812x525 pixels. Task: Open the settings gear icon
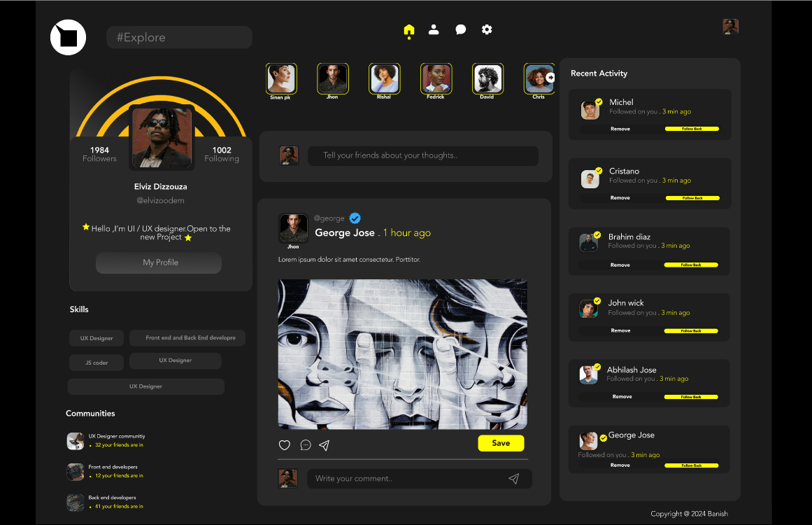tap(487, 29)
